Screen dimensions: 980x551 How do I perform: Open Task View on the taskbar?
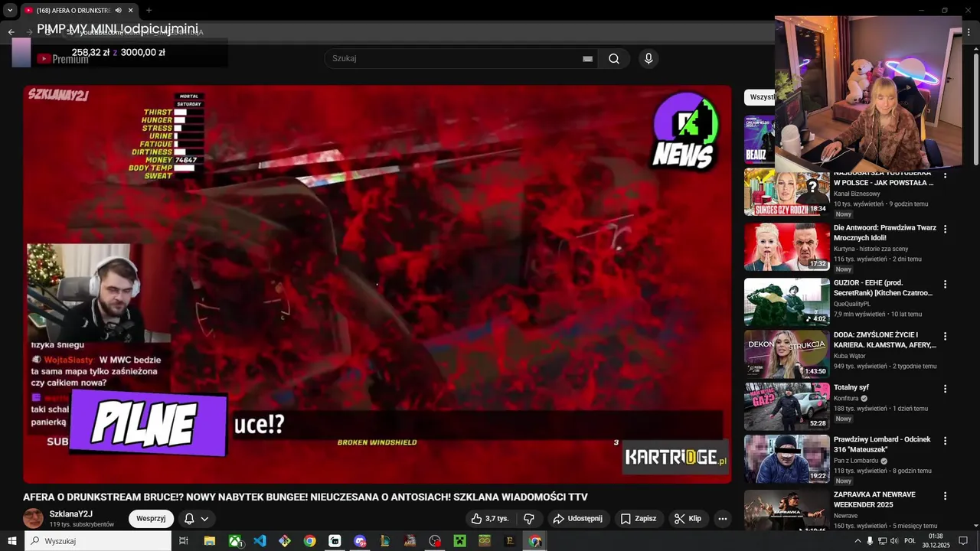pyautogui.click(x=184, y=541)
